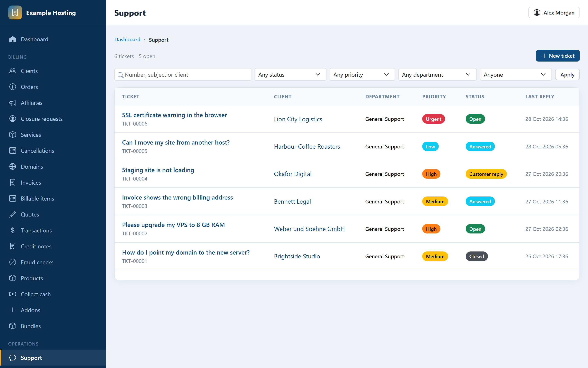Click the Services box icon
Screen dimensions: 588x368
(13, 135)
